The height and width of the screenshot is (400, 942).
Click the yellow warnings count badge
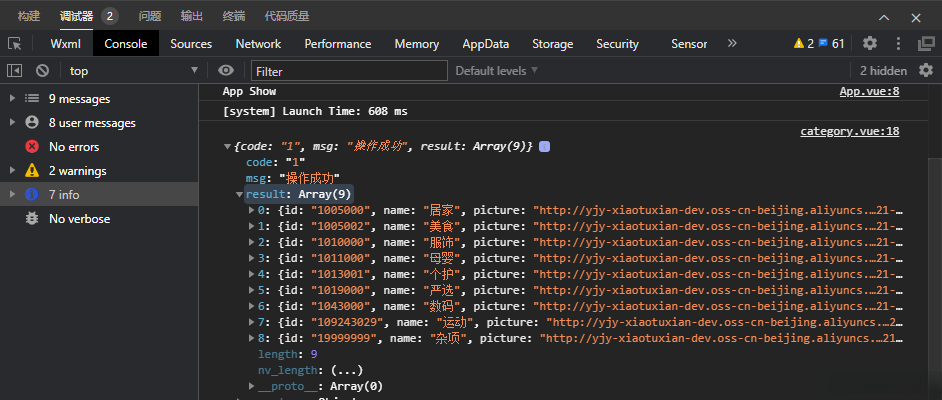[x=803, y=44]
